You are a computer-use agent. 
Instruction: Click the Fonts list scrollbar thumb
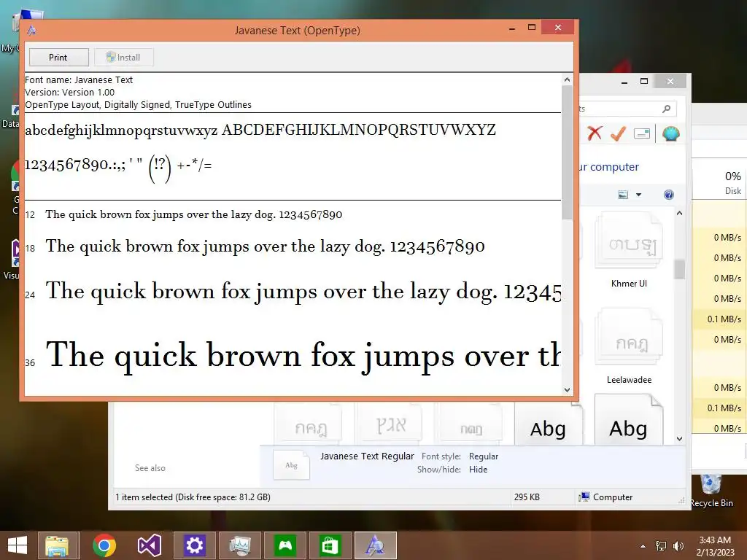pyautogui.click(x=679, y=269)
